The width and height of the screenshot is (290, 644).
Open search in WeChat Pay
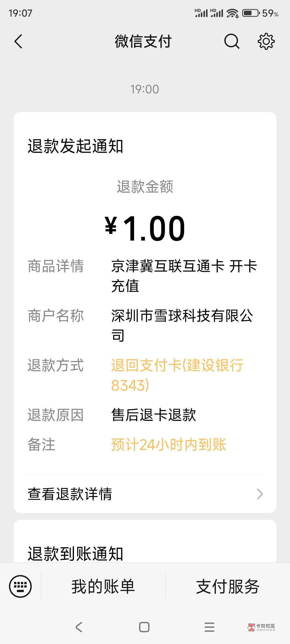pos(232,41)
